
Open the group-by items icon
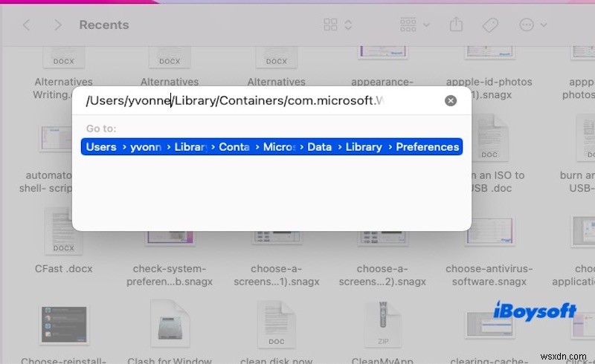point(408,25)
